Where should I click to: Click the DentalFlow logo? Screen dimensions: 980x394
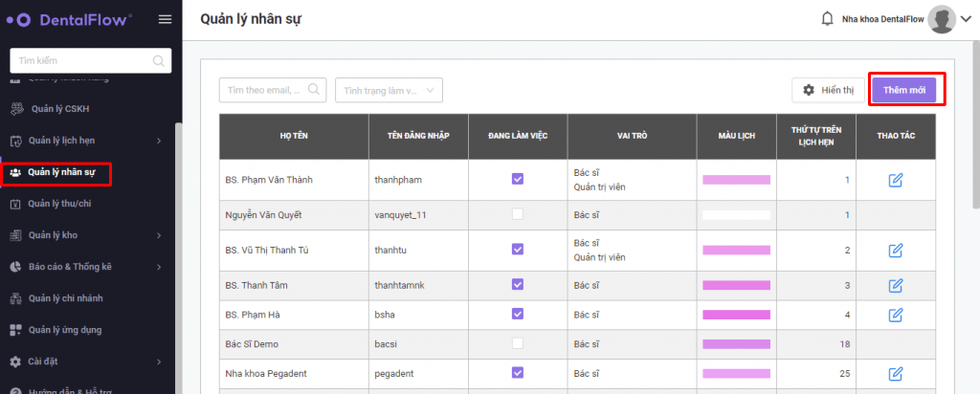click(x=69, y=19)
